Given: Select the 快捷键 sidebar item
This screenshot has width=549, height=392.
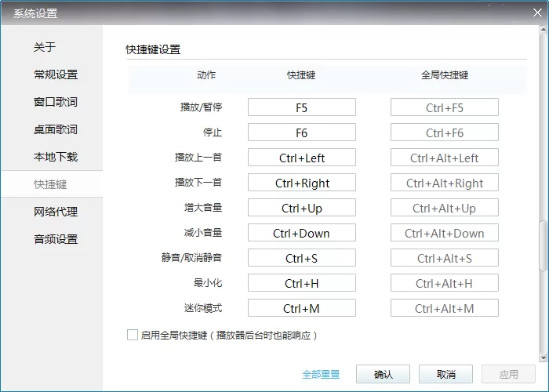Looking at the screenshot, I should point(52,184).
